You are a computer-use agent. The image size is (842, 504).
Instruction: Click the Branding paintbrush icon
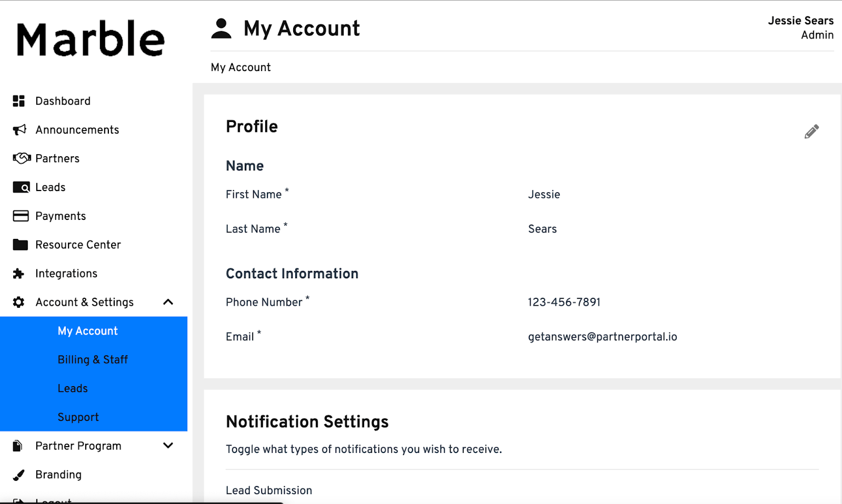pyautogui.click(x=18, y=475)
